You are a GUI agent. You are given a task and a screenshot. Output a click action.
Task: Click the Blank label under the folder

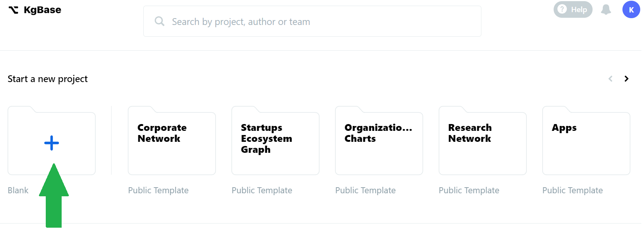click(x=18, y=190)
